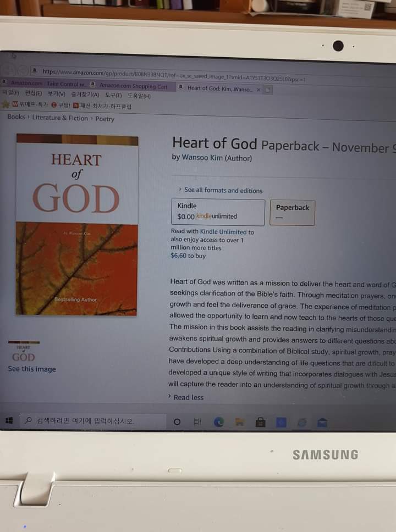Viewport: 396px width, 532px height.
Task: Launch Microsoft Edge from the taskbar
Action: tap(219, 422)
